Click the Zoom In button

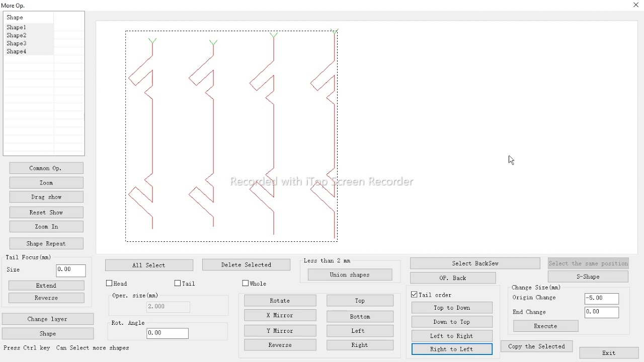(46, 227)
